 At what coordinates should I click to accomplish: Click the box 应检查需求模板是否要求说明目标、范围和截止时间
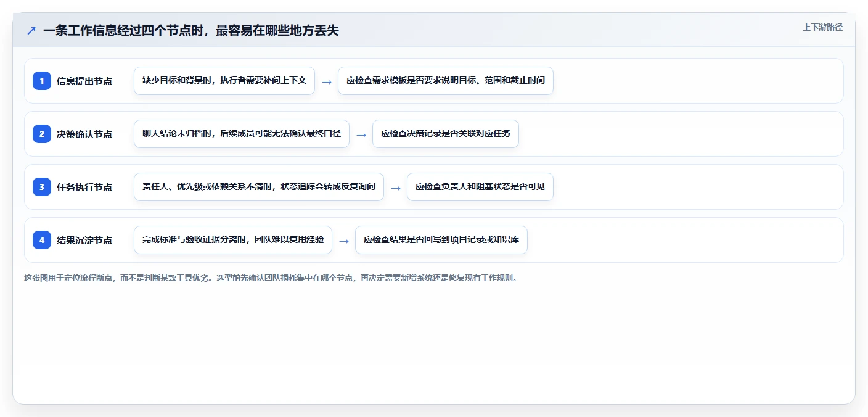(x=446, y=81)
